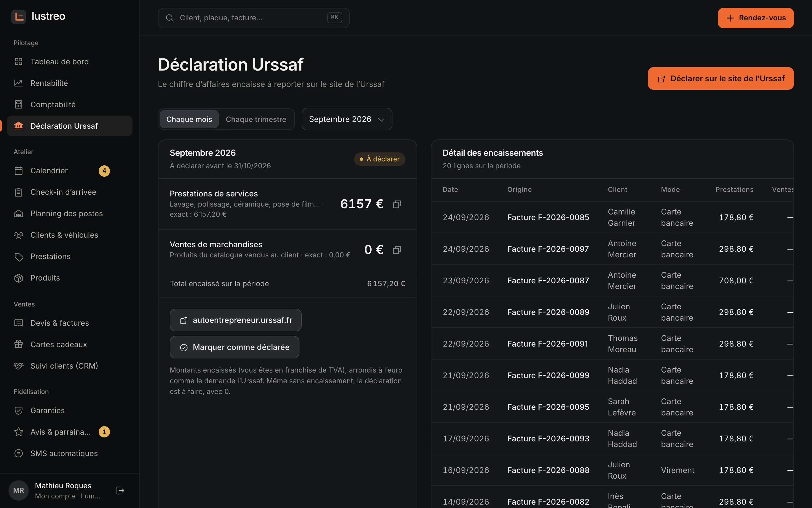The height and width of the screenshot is (508, 812).
Task: Go to Suivi clients (CRM)
Action: 69,366
